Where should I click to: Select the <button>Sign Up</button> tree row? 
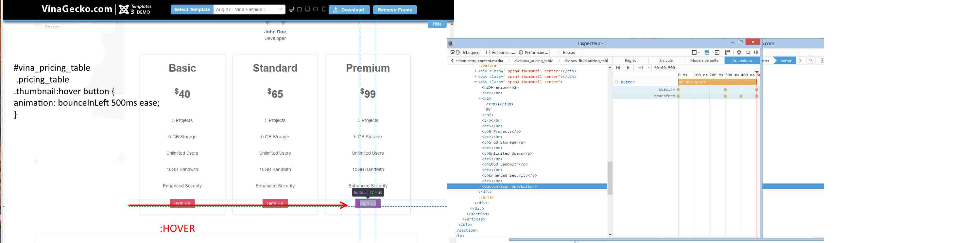[527, 186]
